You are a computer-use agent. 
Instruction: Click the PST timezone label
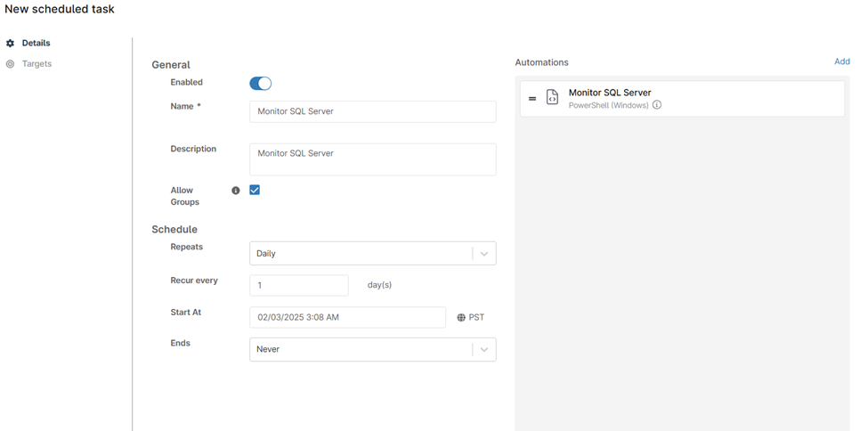pos(476,317)
